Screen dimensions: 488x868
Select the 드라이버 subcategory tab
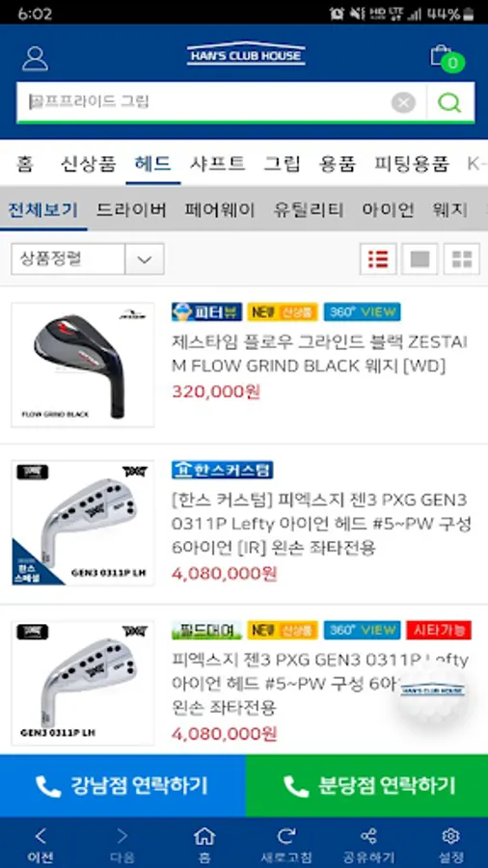point(131,210)
